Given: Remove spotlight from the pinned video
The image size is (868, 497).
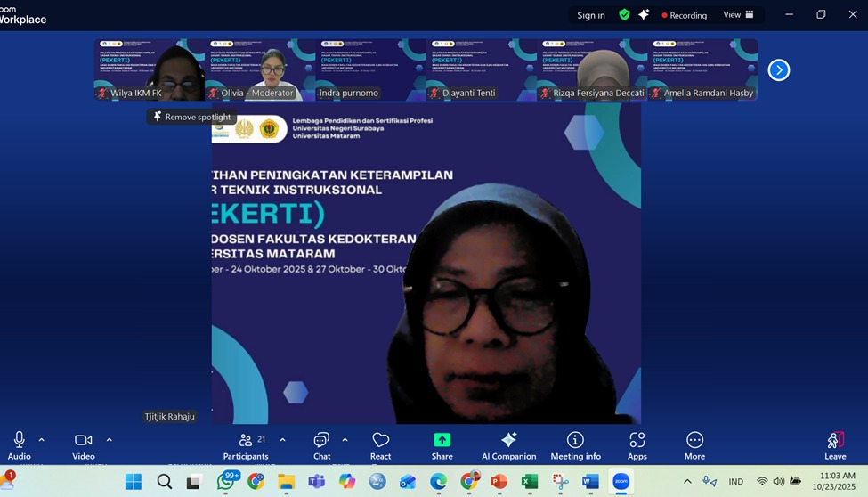Looking at the screenshot, I should click(x=191, y=117).
